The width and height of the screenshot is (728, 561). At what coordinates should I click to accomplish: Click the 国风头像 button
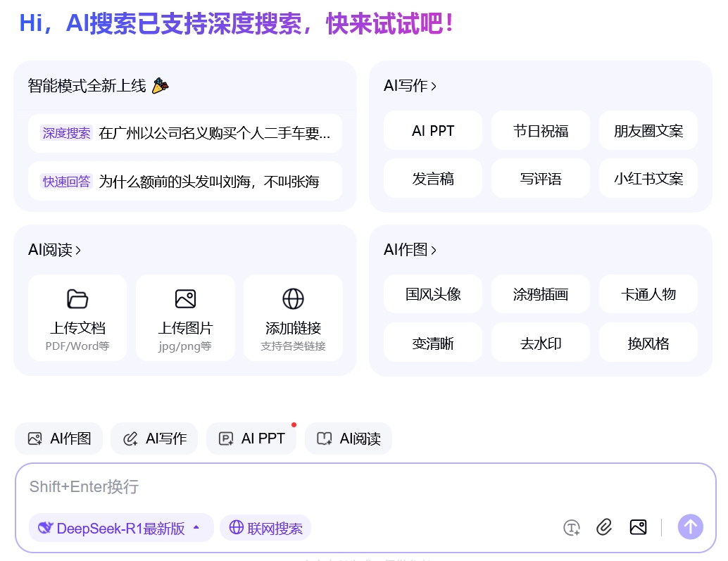[x=433, y=294]
